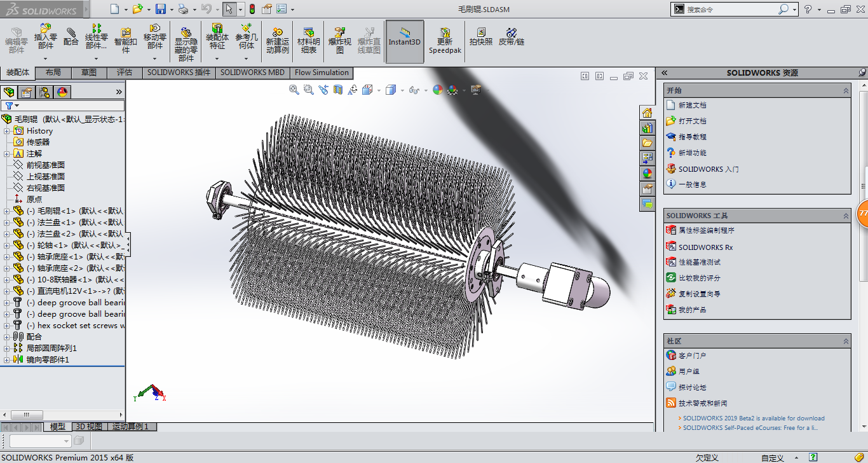
Task: Expand 镜向零部件1 node
Action: (x=7, y=360)
